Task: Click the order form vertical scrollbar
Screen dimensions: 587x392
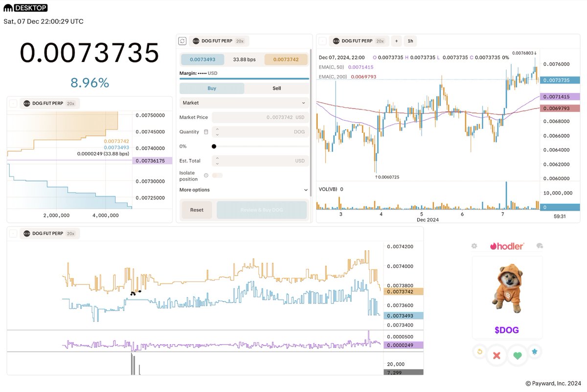Action: pos(311,122)
